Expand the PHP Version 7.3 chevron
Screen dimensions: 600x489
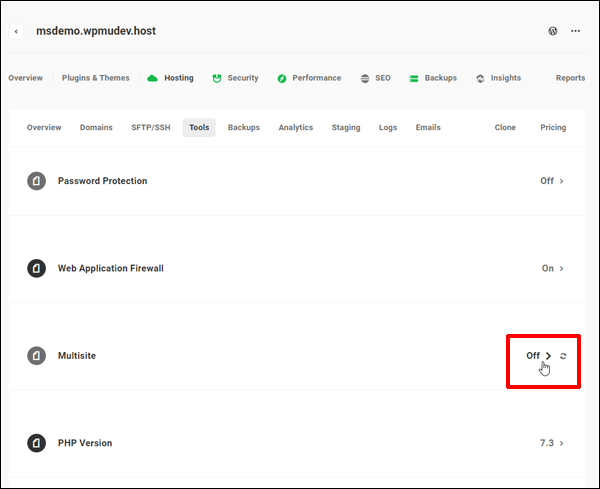[x=561, y=443]
